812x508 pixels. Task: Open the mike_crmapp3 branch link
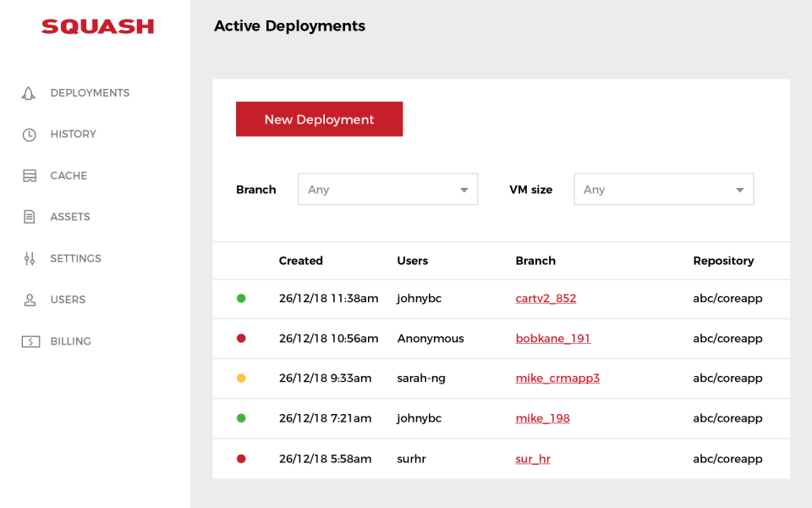point(557,378)
